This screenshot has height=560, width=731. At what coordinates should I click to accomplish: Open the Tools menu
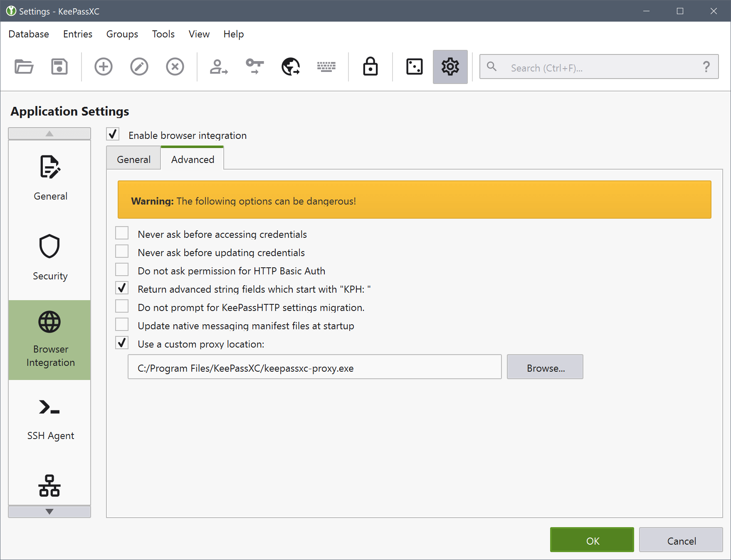tap(163, 34)
